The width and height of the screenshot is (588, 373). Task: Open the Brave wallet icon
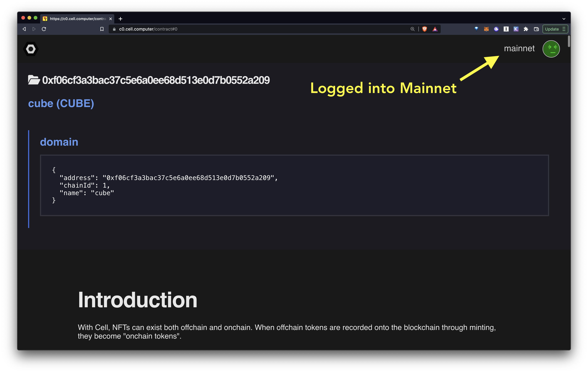536,29
